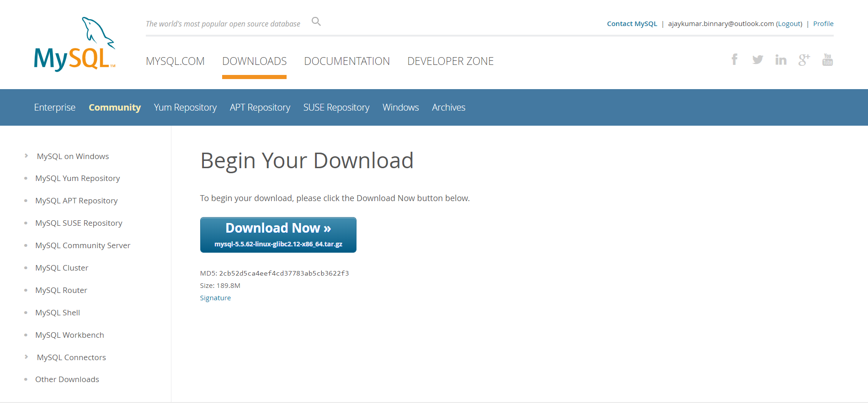
Task: Open MySQL Workbench sidebar link
Action: coord(69,335)
